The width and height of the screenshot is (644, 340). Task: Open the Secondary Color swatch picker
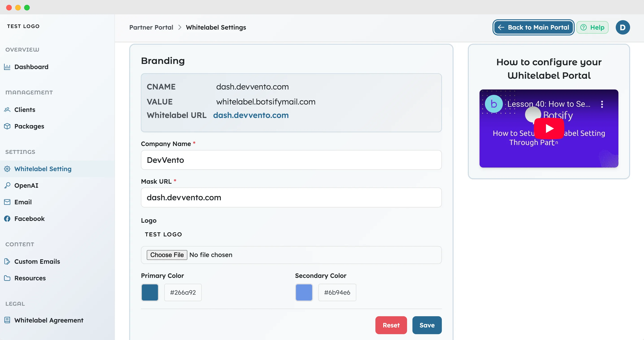(304, 292)
